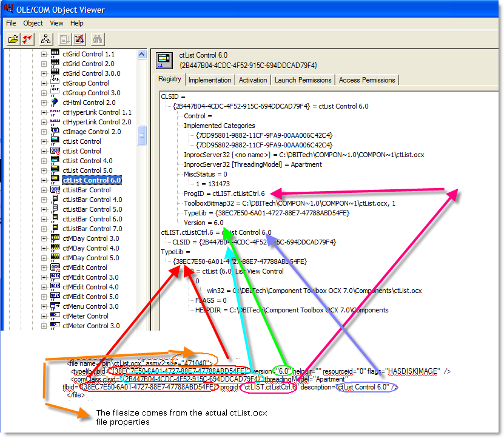Click the large ctList Control 6.0 header icon
This screenshot has height=438, width=504.
click(164, 60)
